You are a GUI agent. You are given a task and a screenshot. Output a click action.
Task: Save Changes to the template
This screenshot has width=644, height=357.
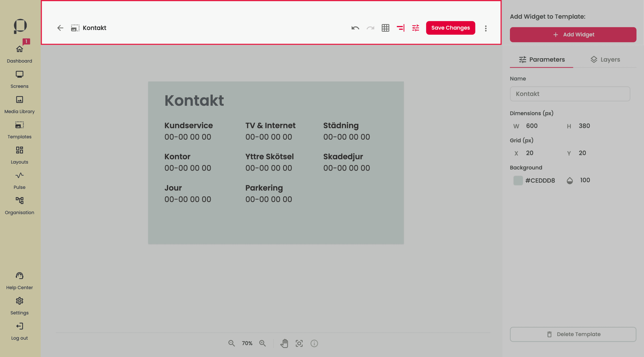(x=451, y=28)
